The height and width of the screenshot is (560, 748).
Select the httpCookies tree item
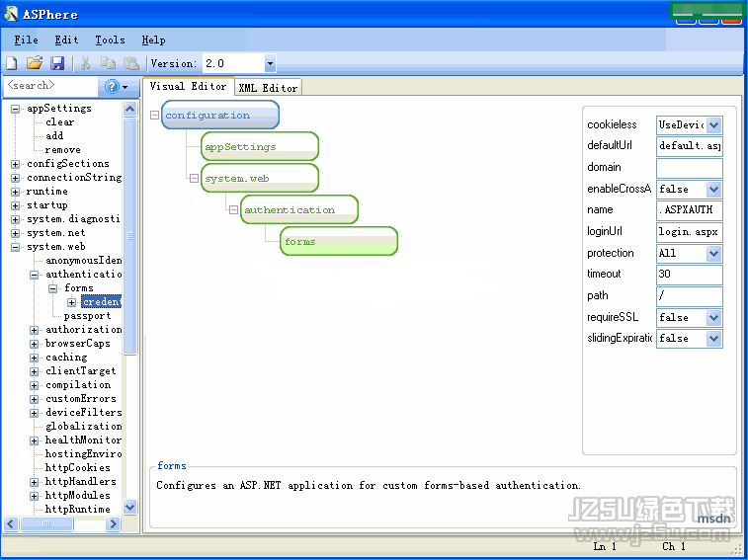[78, 468]
